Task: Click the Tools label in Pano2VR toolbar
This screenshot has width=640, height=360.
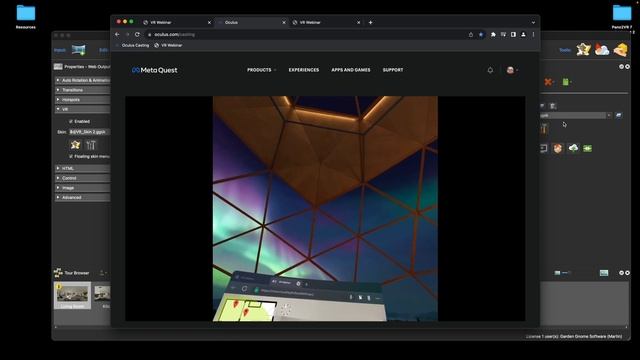Action: coord(565,50)
